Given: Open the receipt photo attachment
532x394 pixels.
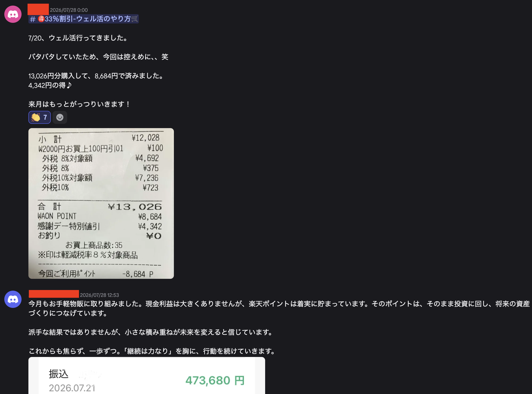Looking at the screenshot, I should pos(101,203).
